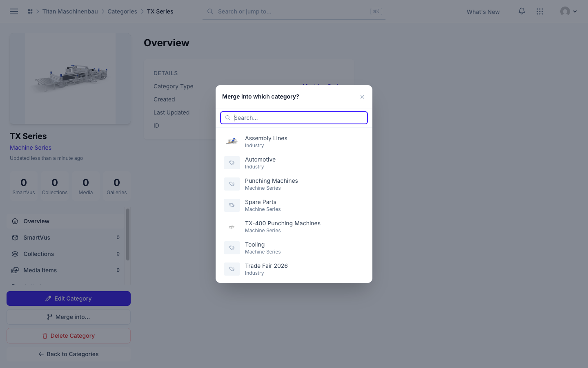
Task: Click the tag icon beside Trade Fair 2026
Action: [x=232, y=269]
